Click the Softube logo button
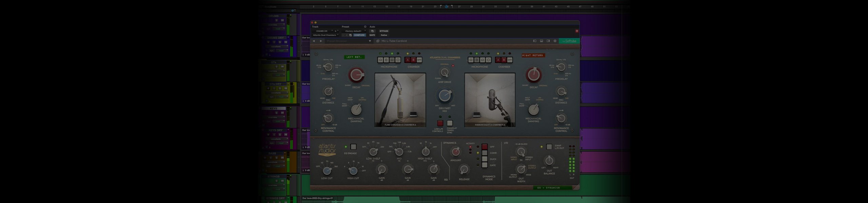Screen dimensions: 868x203 (x=569, y=41)
